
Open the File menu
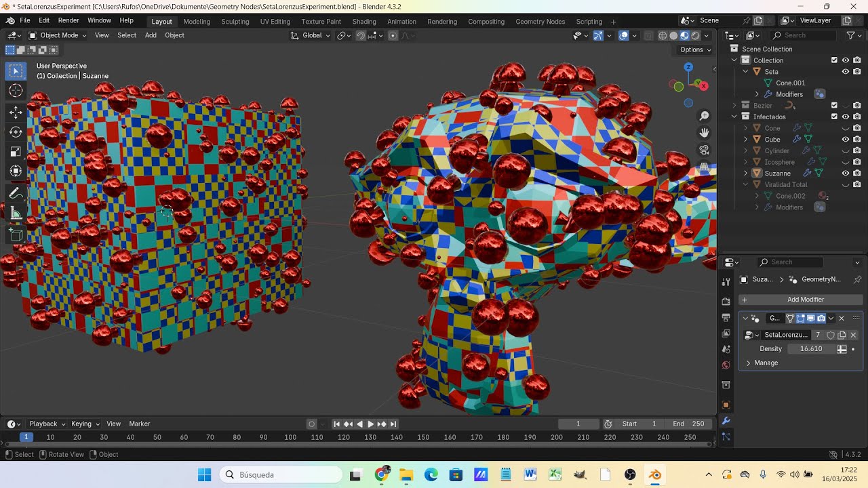coord(25,21)
